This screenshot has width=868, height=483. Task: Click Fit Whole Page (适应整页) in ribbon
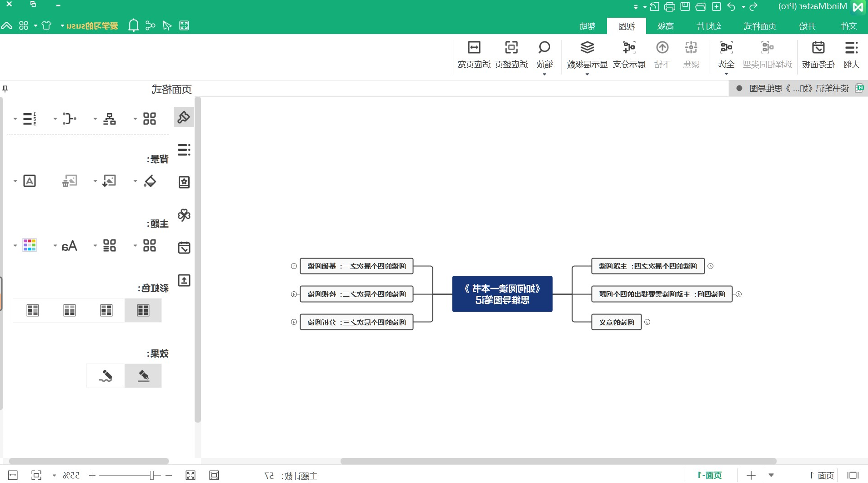click(512, 55)
